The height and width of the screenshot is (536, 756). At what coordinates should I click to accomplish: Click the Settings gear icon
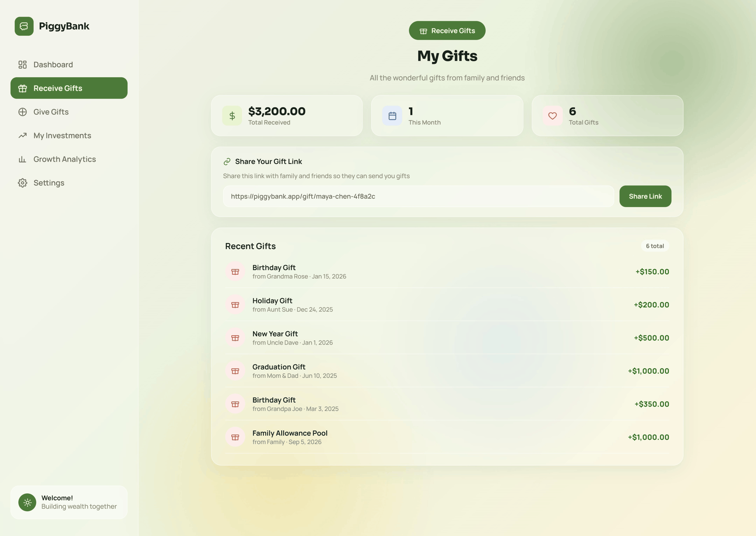pyautogui.click(x=22, y=183)
